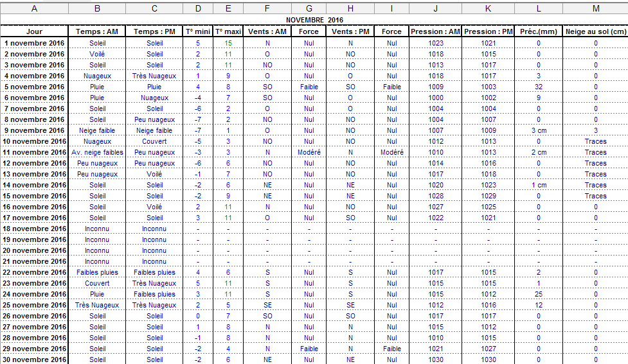This screenshot has height=364, width=628.
Task: Click column header M
Action: click(x=595, y=8)
